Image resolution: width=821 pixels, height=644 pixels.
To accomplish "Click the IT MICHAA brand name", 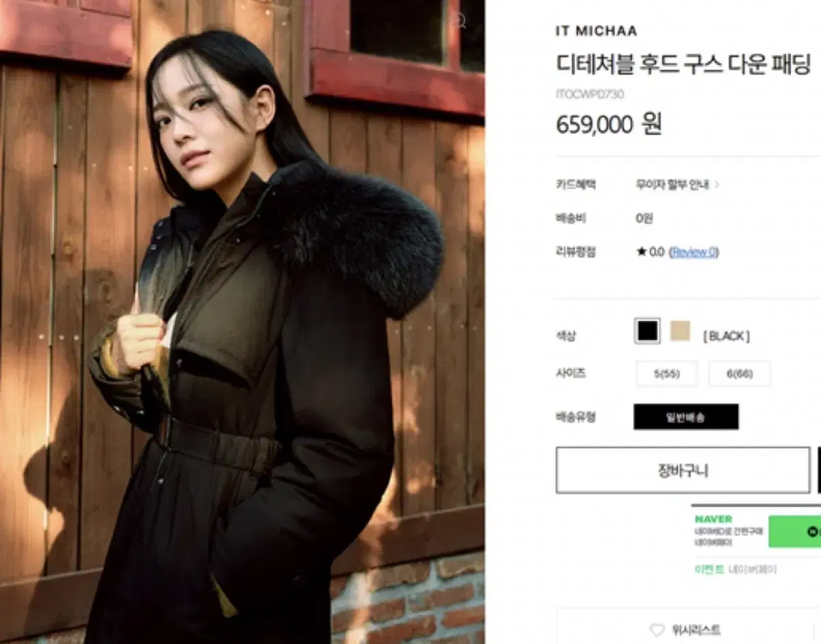I will [596, 31].
